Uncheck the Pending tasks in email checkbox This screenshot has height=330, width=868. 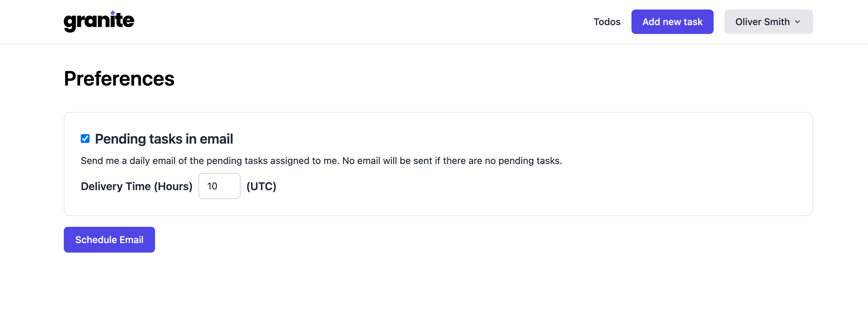coord(85,139)
